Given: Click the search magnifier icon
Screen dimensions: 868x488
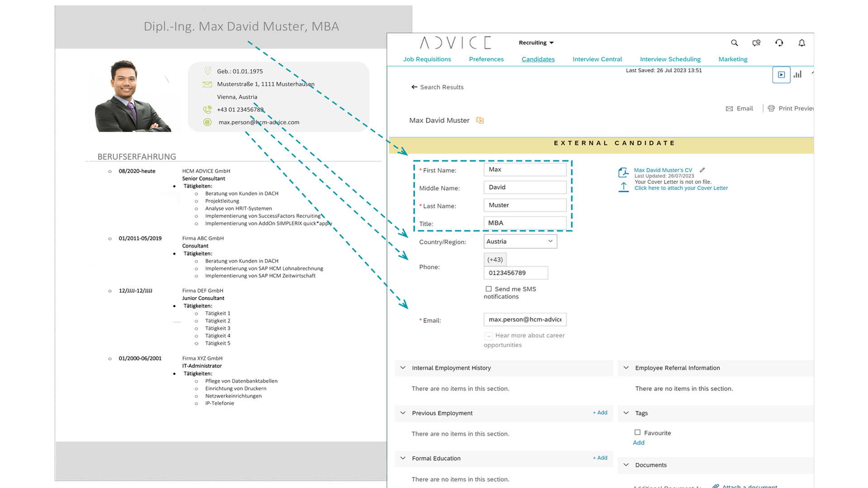Looking at the screenshot, I should [734, 43].
